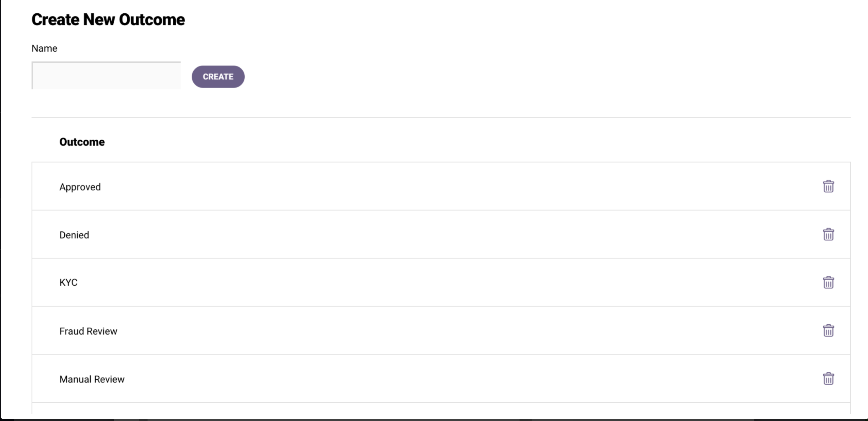Click the Fraud Review outcome name
868x421 pixels.
pos(88,331)
